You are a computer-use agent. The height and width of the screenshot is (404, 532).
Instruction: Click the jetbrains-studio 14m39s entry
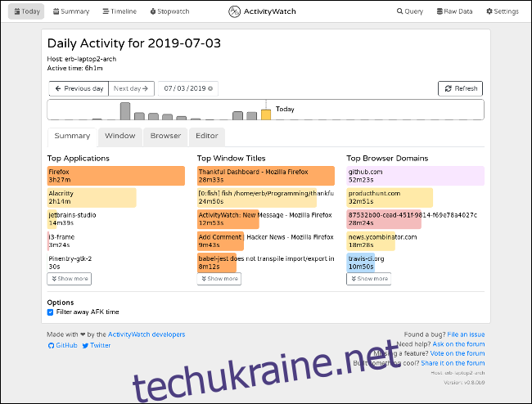coord(72,219)
